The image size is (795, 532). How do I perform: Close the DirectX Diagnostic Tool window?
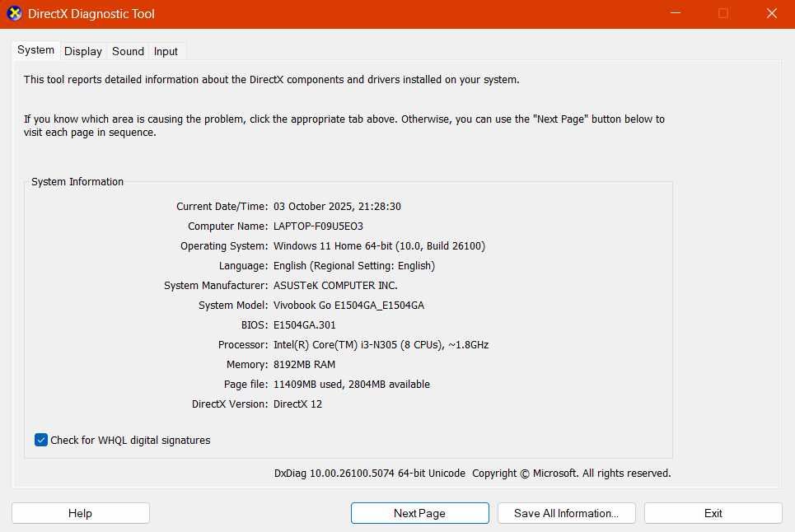[771, 14]
